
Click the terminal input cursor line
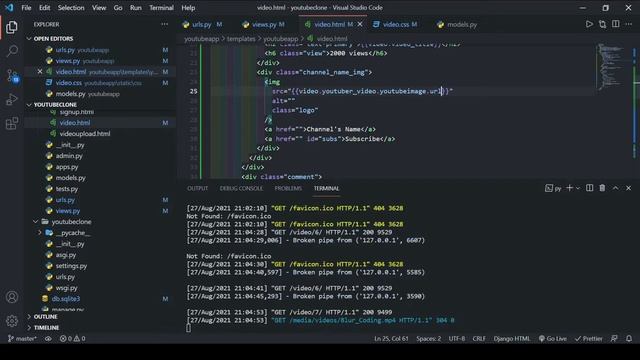pos(188,328)
